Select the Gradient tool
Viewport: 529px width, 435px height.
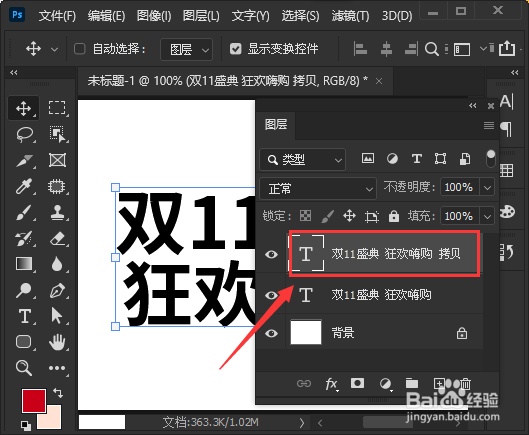click(24, 264)
